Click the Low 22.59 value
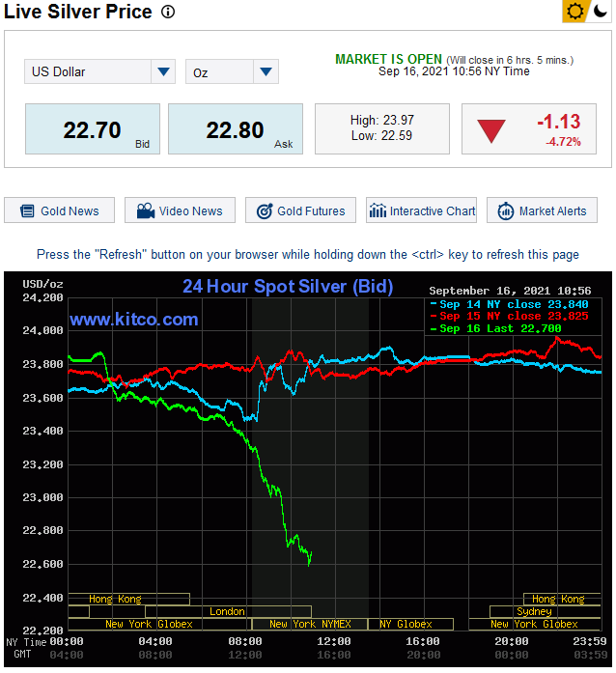The image size is (616, 673). click(x=381, y=136)
